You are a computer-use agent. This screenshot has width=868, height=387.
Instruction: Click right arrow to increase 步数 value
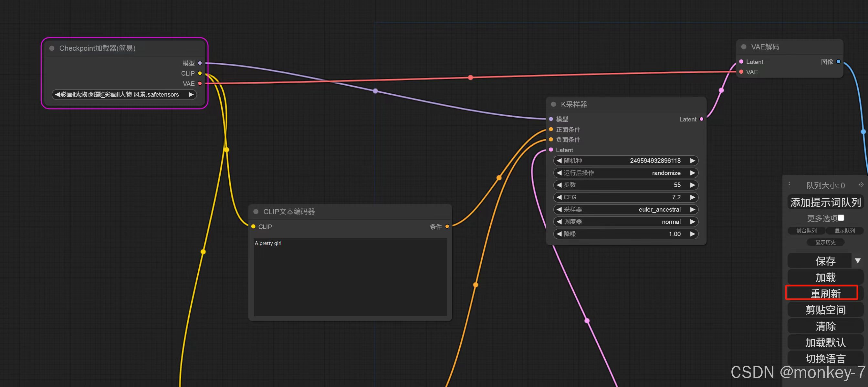pyautogui.click(x=693, y=185)
